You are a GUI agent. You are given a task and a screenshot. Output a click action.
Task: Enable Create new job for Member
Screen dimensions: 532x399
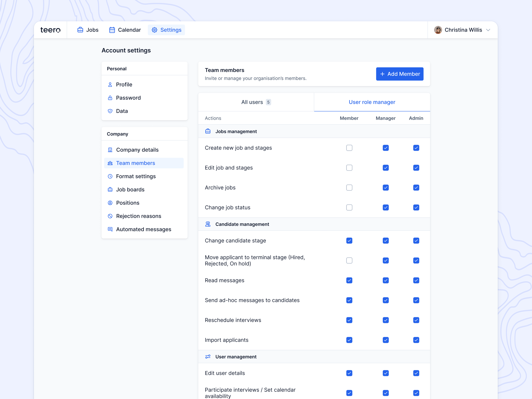(349, 148)
